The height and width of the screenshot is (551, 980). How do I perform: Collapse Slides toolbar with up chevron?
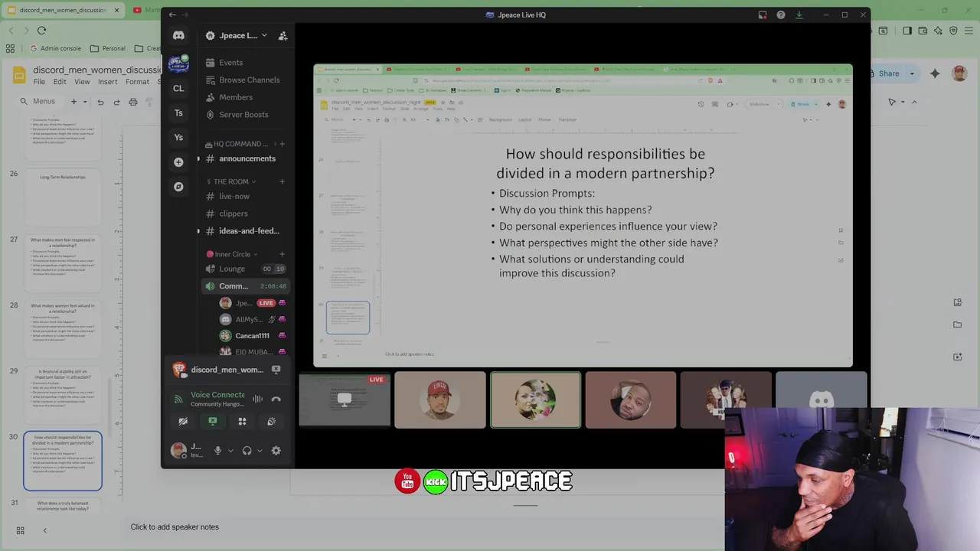[914, 102]
